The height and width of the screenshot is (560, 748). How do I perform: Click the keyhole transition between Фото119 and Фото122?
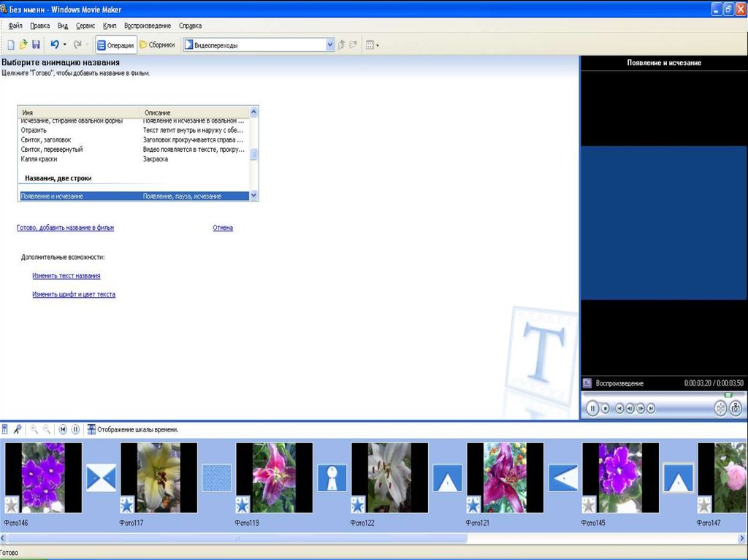click(x=332, y=478)
